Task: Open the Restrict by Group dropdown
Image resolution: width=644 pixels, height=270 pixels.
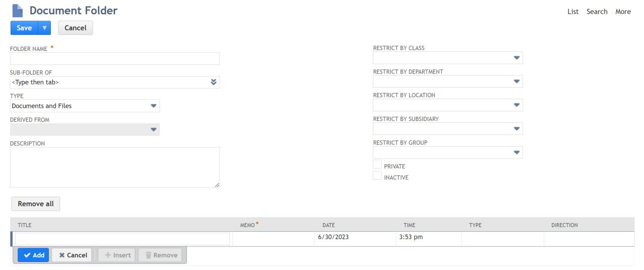Action: [x=448, y=153]
